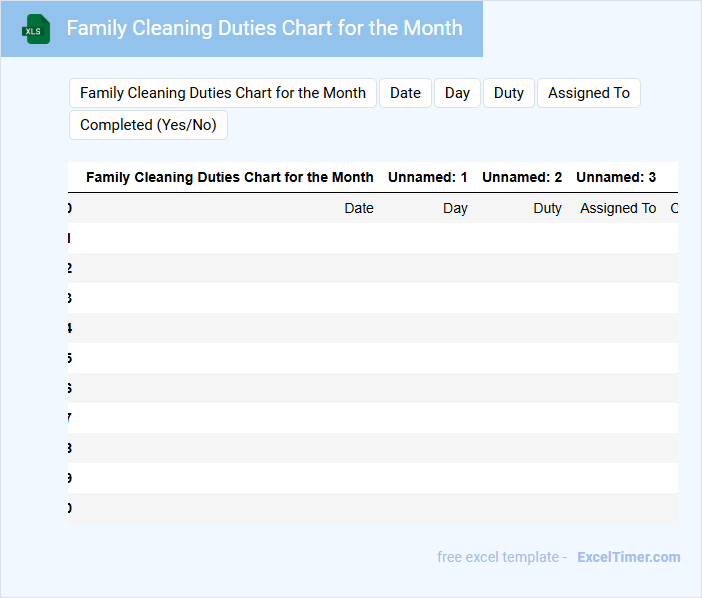This screenshot has width=702, height=598.
Task: Click the Completed (Yes/No) tag button
Action: pyautogui.click(x=148, y=125)
